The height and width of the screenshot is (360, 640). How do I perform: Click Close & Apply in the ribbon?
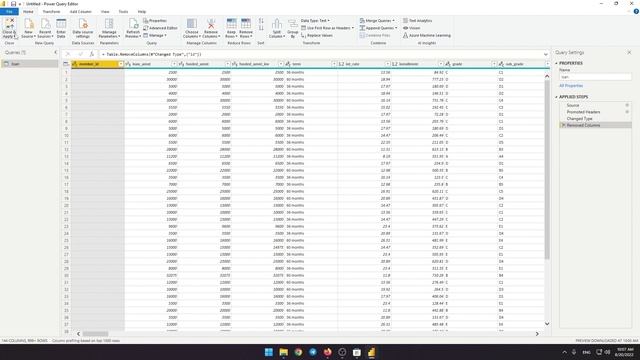click(x=9, y=28)
